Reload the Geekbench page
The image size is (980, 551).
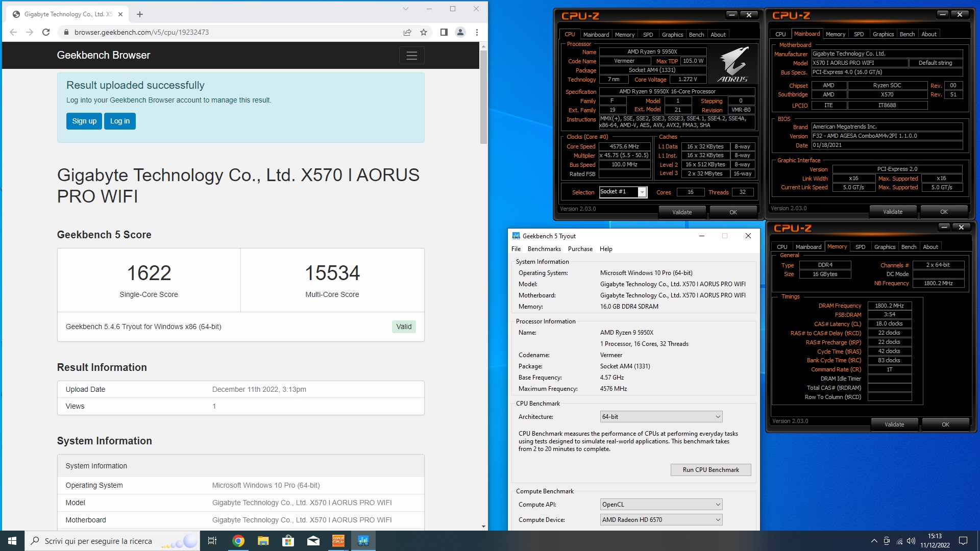[x=46, y=32]
